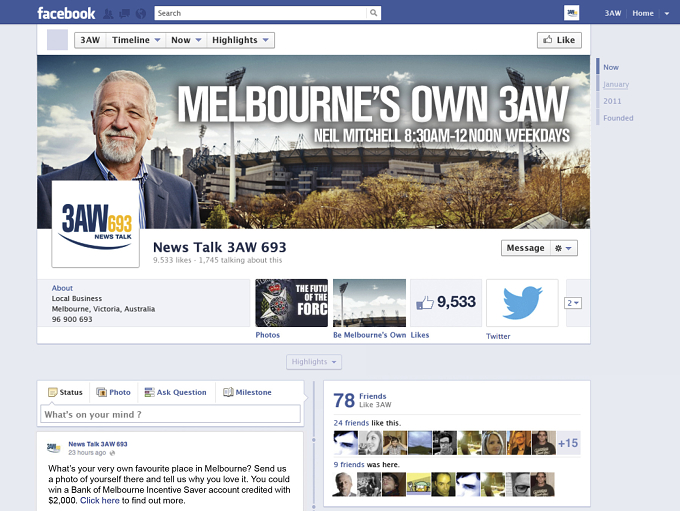Open the Timeline dropdown

[x=136, y=40]
